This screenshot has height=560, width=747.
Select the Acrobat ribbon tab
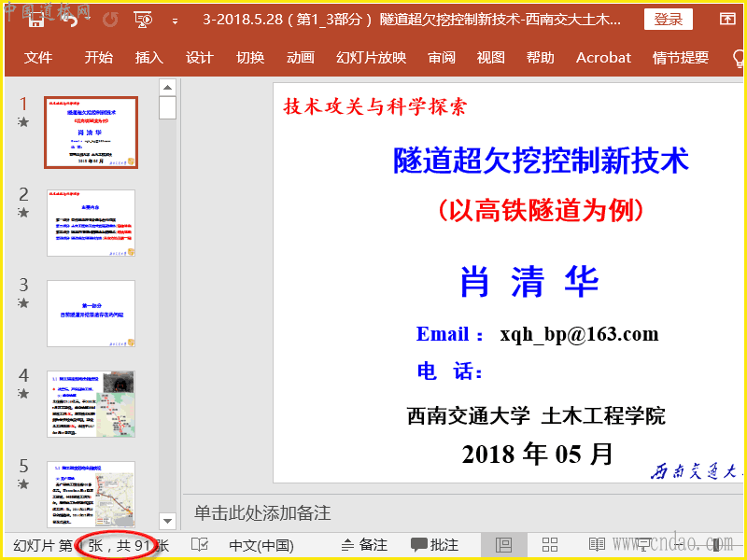[603, 58]
